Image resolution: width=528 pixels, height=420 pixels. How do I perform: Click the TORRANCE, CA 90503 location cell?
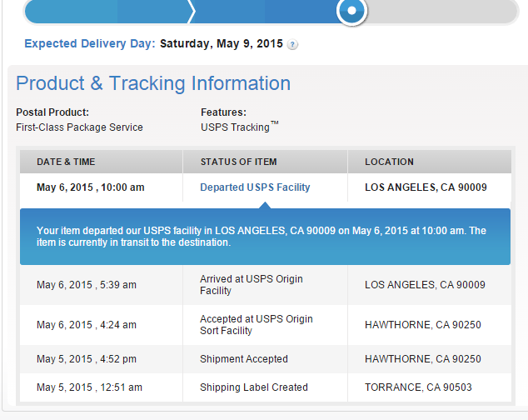pyautogui.click(x=420, y=387)
